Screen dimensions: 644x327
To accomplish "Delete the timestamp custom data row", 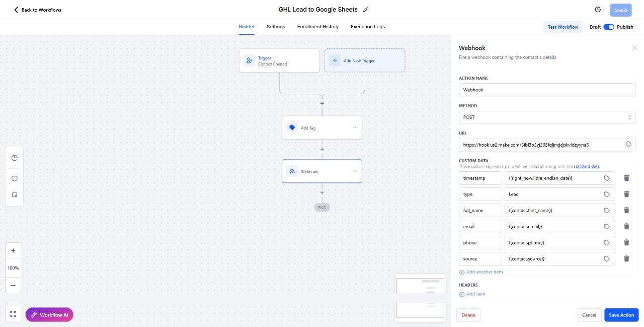I will [x=626, y=178].
